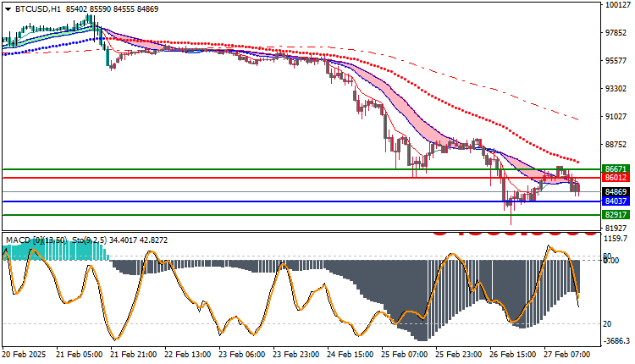Click the stochastic values 34.4017 42.8272
Viewport: 635px width, 364px height.
(139, 240)
